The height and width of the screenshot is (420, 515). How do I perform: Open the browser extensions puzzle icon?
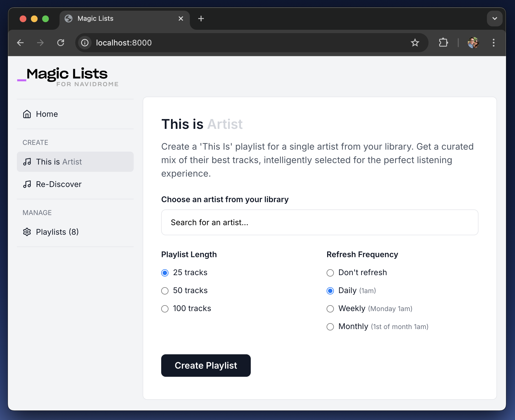(443, 43)
